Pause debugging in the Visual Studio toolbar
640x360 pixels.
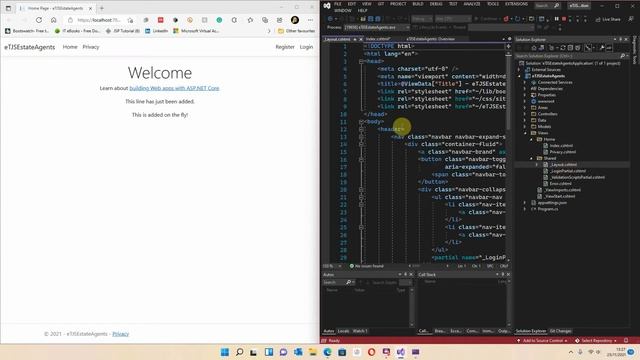(x=556, y=19)
